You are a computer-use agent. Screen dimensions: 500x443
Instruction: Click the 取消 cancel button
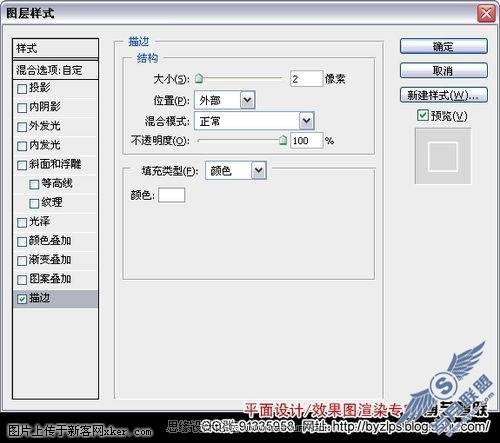click(x=444, y=71)
